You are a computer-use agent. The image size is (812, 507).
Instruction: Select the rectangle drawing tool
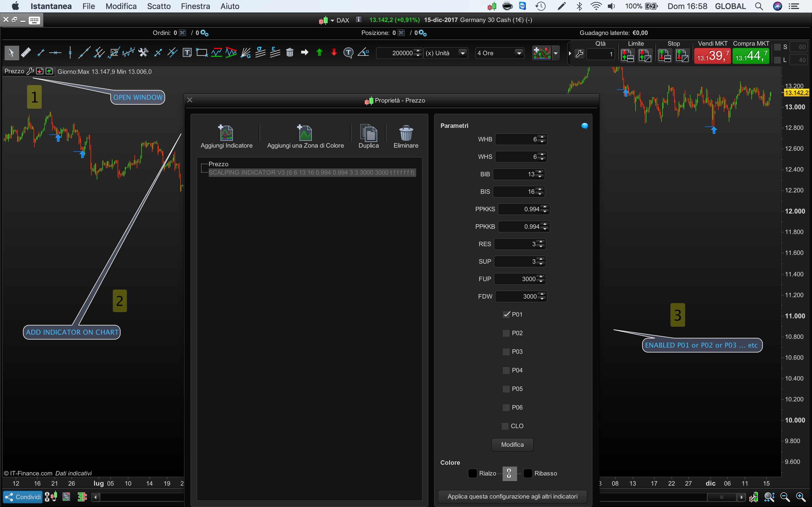point(202,53)
